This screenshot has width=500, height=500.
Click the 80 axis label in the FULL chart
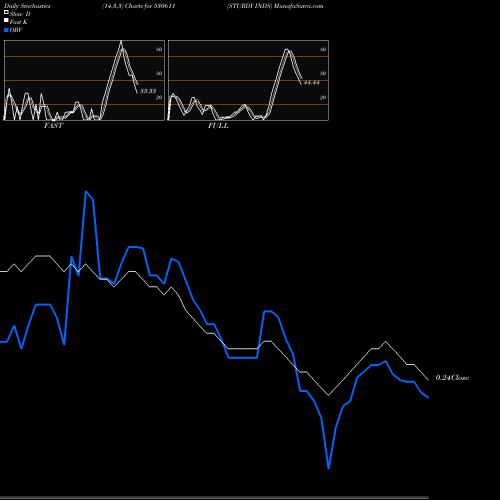[x=323, y=49]
